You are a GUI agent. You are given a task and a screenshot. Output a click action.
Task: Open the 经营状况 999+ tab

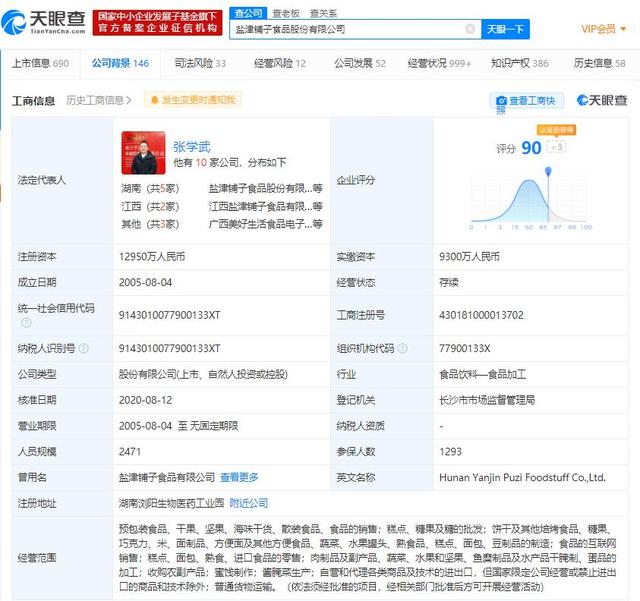[439, 63]
